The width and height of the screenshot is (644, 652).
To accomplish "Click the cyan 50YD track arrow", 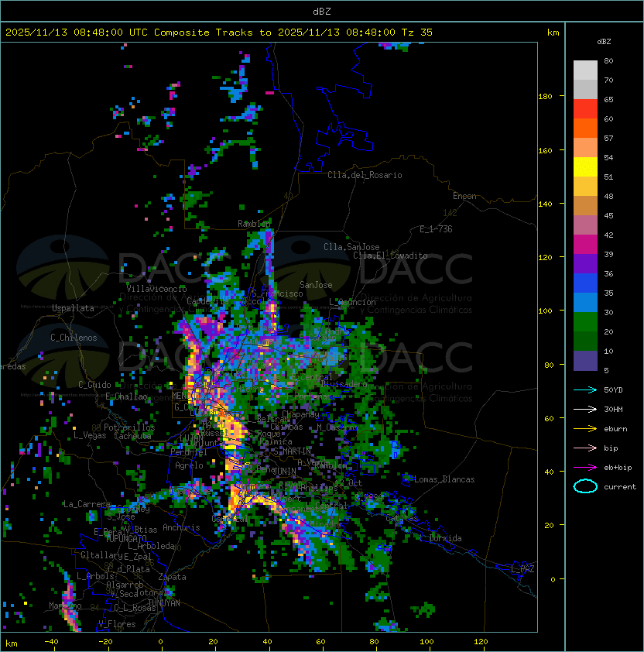I will point(585,390).
